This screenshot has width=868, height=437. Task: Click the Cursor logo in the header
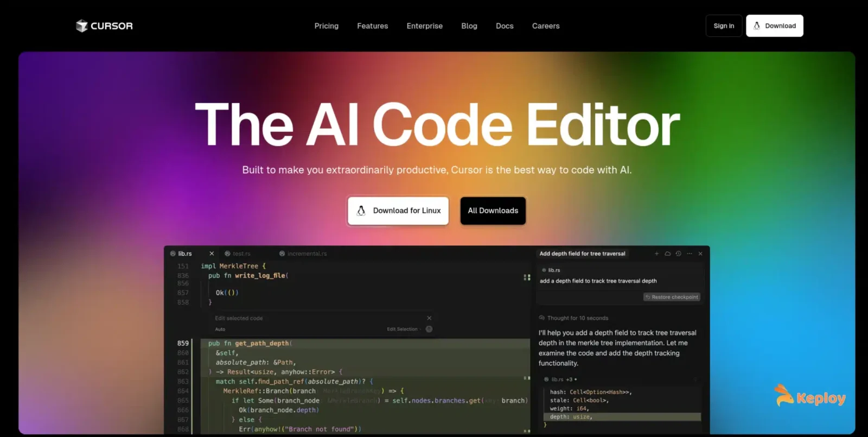click(104, 26)
